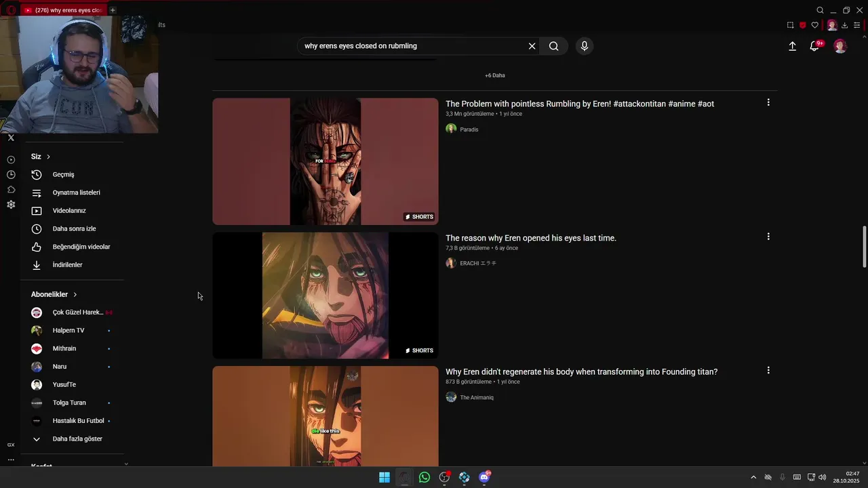Open Opera easy setup sliders icon
Screen dimensions: 868x488
point(856,25)
